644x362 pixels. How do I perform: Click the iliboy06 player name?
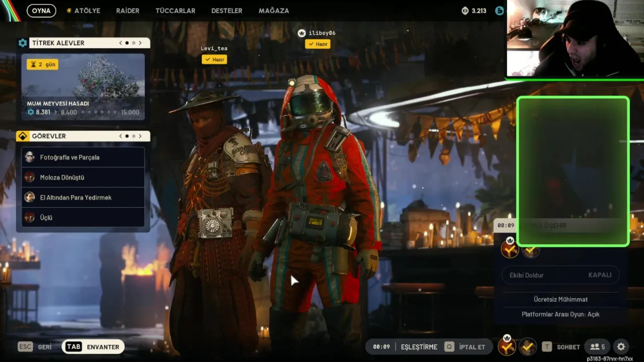point(322,33)
